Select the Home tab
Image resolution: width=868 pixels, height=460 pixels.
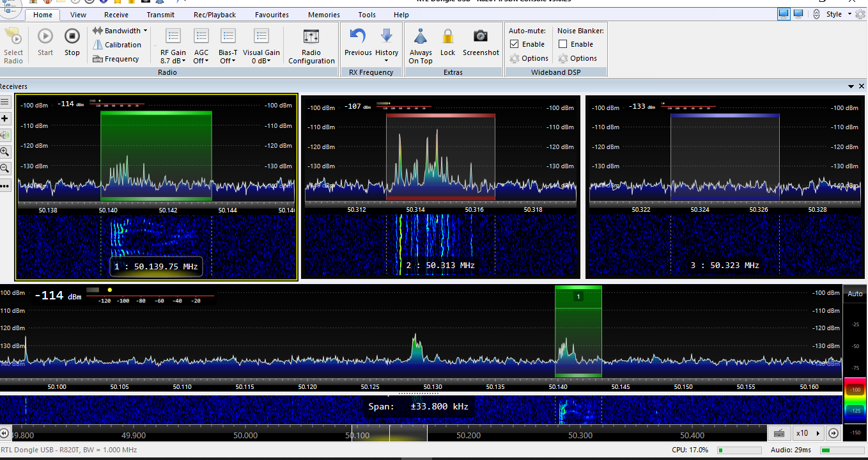[43, 15]
